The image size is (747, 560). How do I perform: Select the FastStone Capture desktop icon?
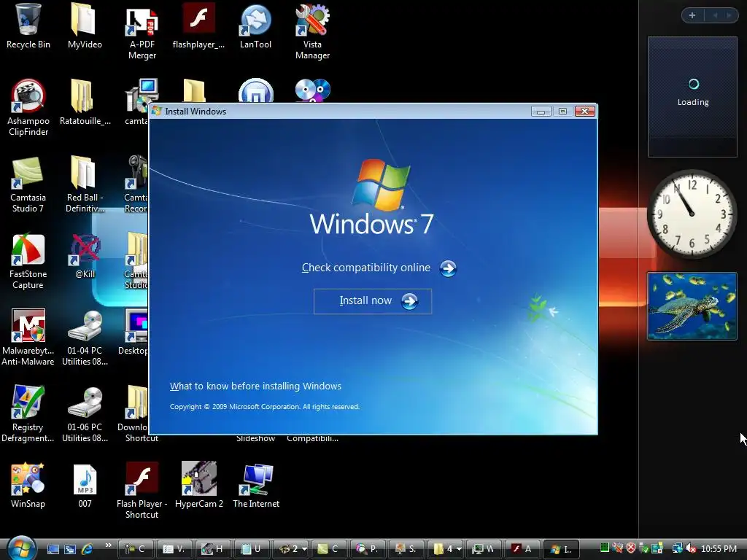pos(28,262)
